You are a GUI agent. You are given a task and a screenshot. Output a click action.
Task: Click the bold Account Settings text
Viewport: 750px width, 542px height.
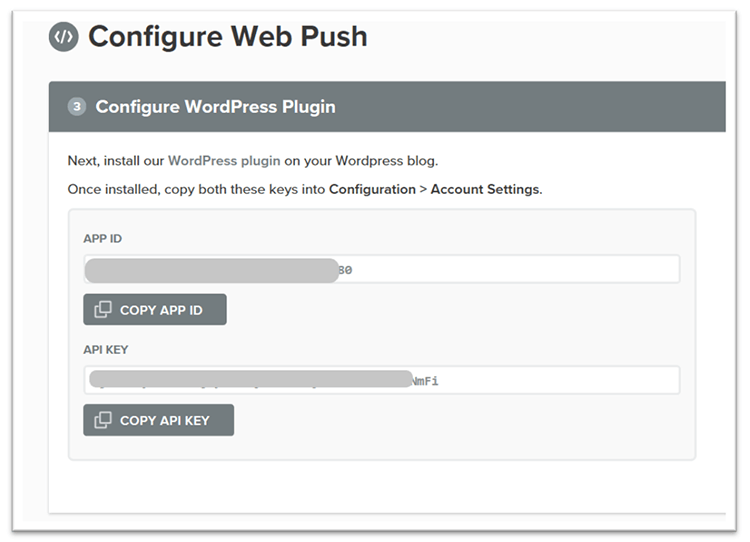[484, 189]
